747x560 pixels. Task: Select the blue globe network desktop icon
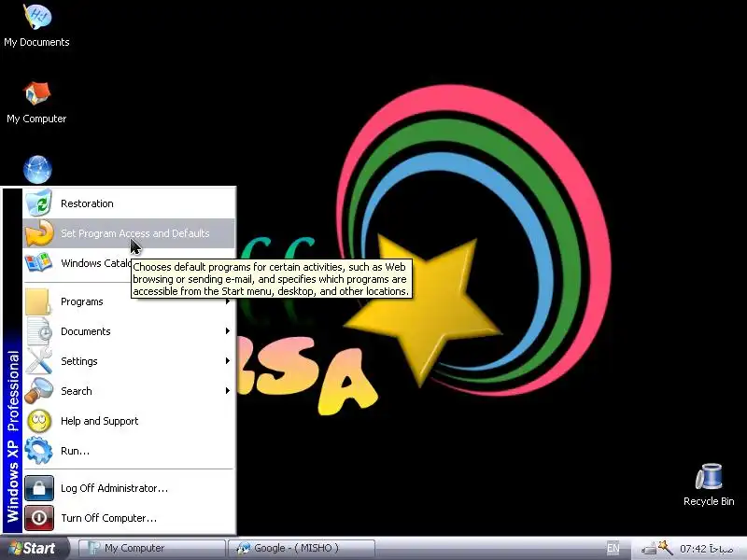tap(37, 170)
